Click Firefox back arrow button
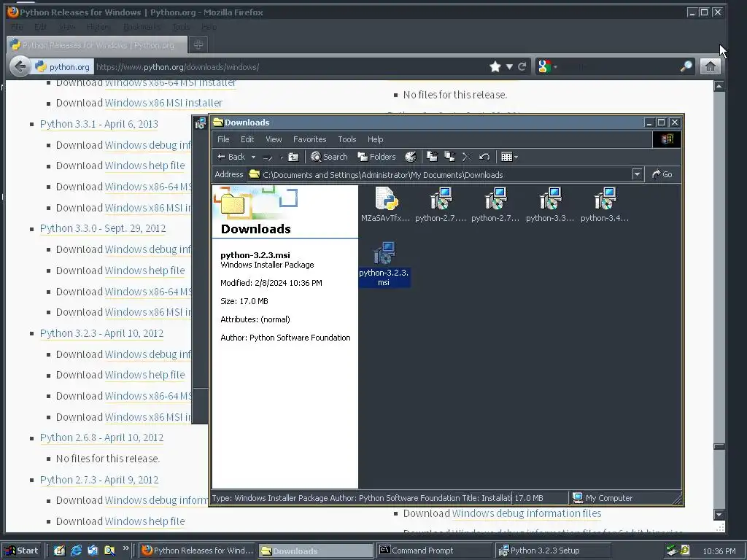The width and height of the screenshot is (747, 560). (20, 66)
